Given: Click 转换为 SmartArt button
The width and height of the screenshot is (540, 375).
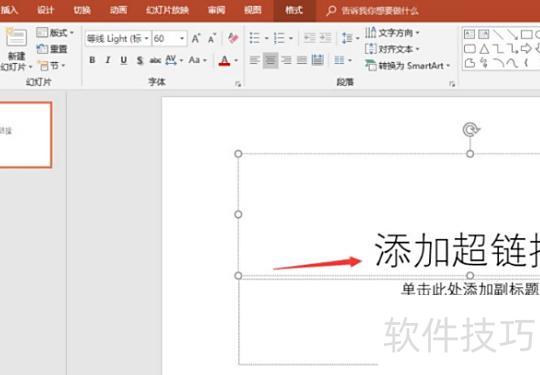Looking at the screenshot, I should [408, 65].
